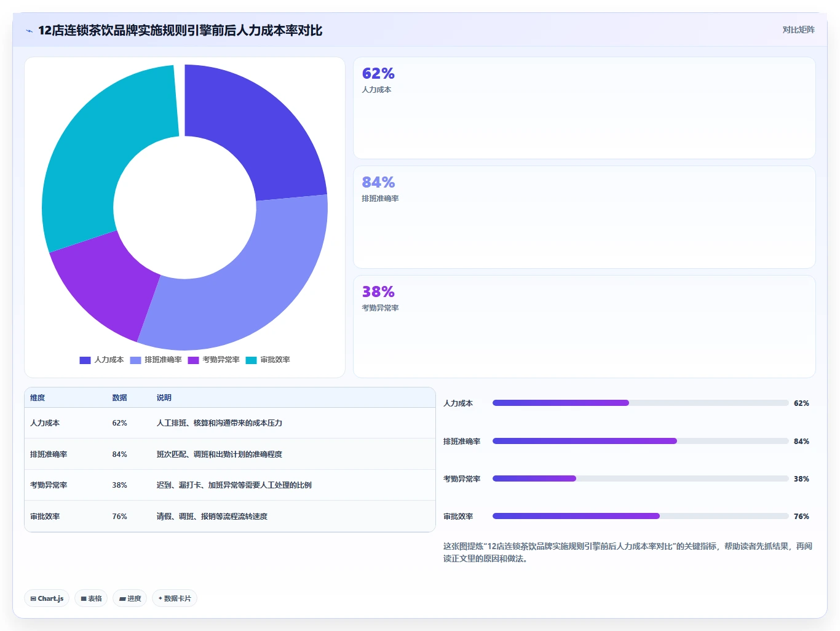
Task: Click the 表格 tag icon
Action: coord(84,598)
